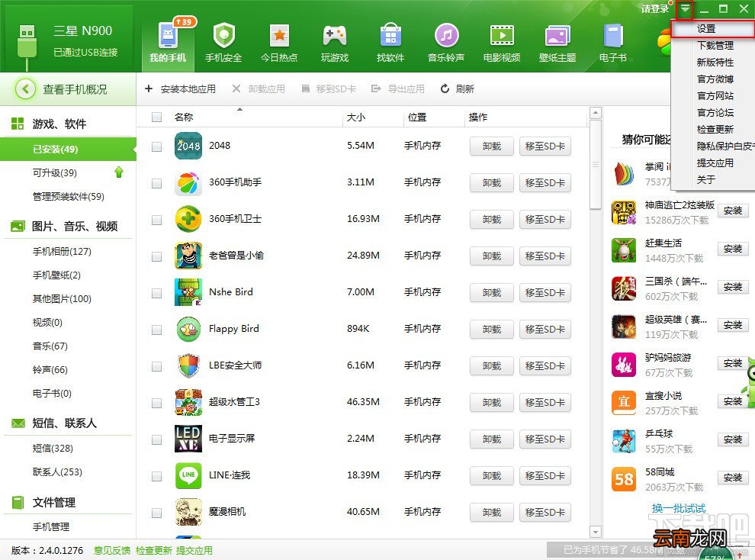755x560 pixels.
Task: Open 联系人(253) in the sidebar
Action: 57,472
